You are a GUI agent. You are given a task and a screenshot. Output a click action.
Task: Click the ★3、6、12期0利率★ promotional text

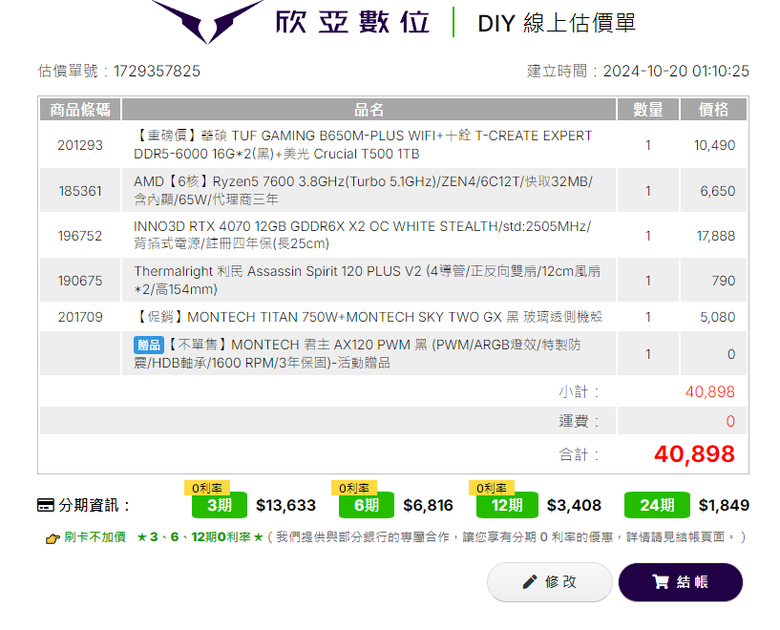click(200, 537)
